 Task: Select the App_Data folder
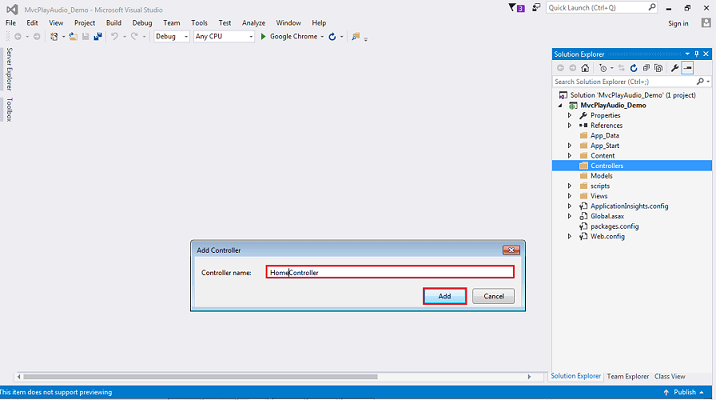click(605, 136)
